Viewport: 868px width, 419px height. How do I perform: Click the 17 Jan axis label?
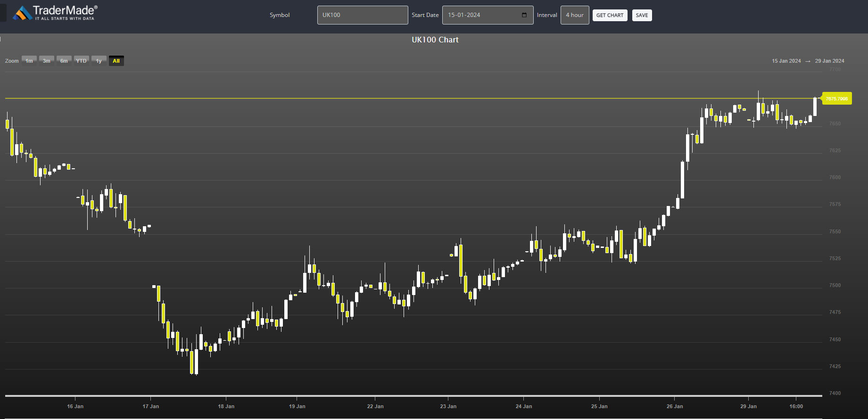tap(151, 406)
